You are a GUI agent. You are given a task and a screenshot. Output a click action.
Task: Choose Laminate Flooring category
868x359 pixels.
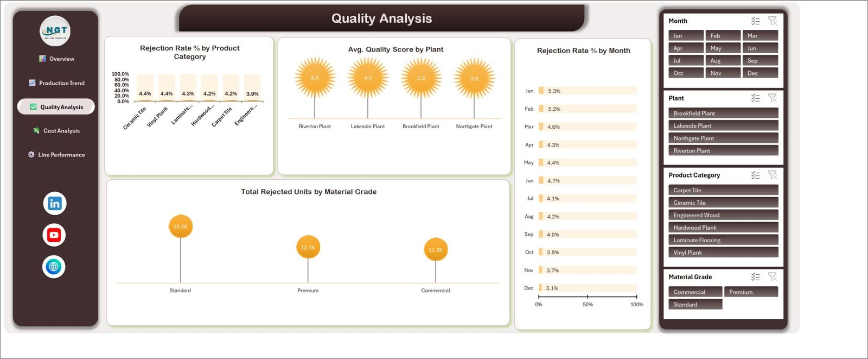click(x=723, y=241)
